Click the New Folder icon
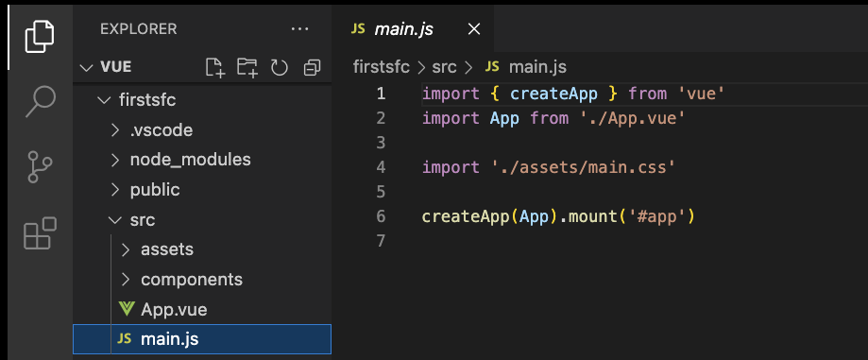The height and width of the screenshot is (360, 868). coord(247,68)
